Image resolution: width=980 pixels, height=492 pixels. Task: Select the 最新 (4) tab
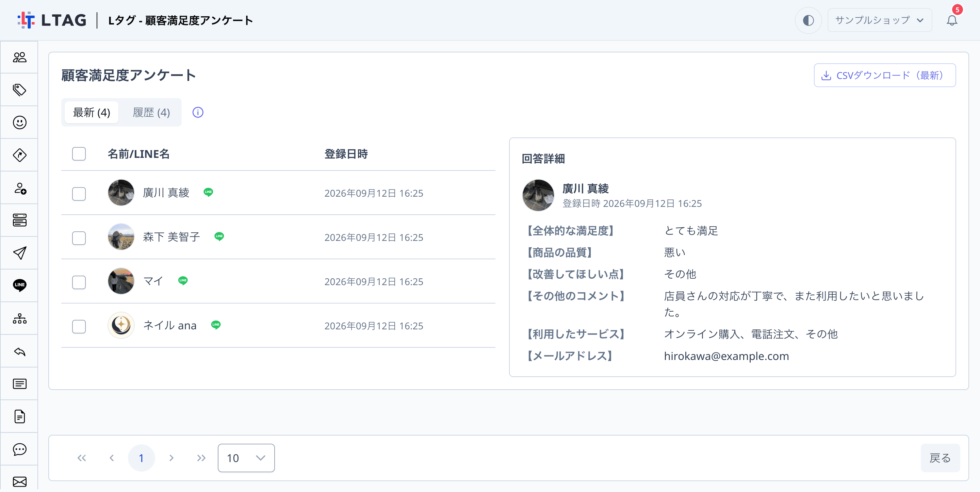coord(91,113)
